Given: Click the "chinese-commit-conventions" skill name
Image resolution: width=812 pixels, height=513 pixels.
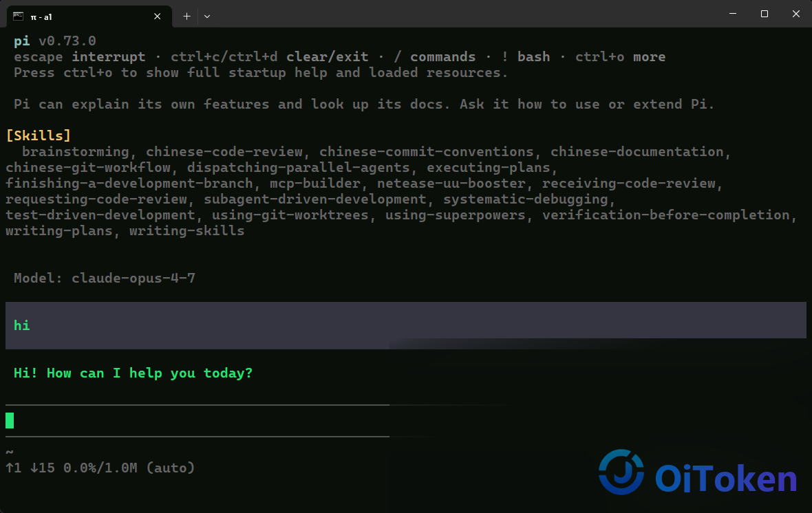Looking at the screenshot, I should 426,152.
